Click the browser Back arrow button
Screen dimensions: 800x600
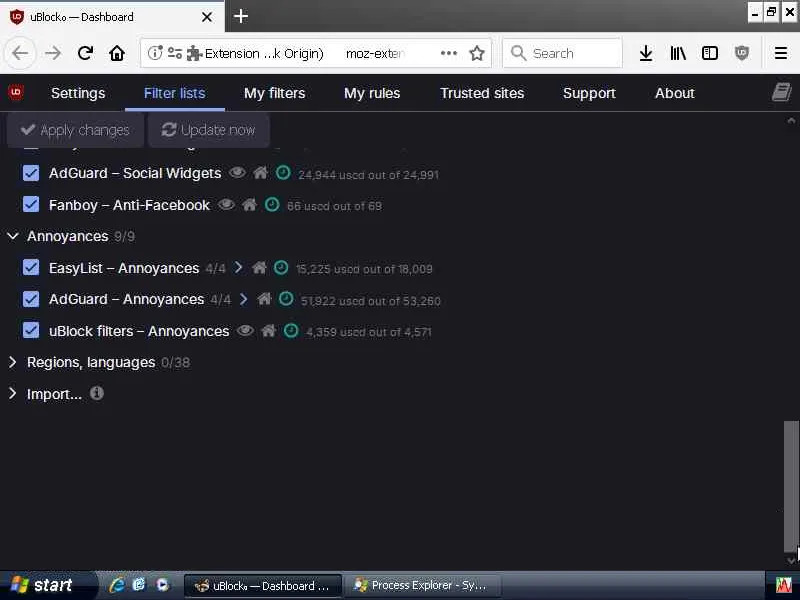20,53
